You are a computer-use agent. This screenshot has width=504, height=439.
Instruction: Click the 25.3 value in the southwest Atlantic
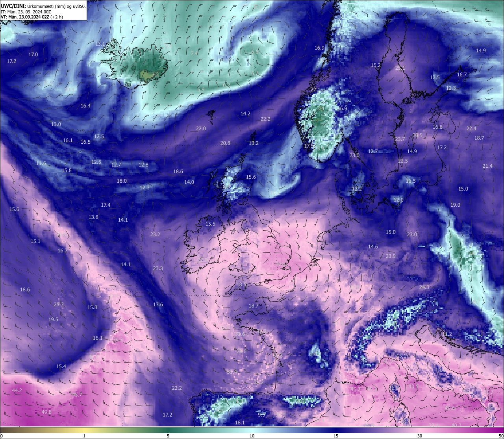click(59, 304)
